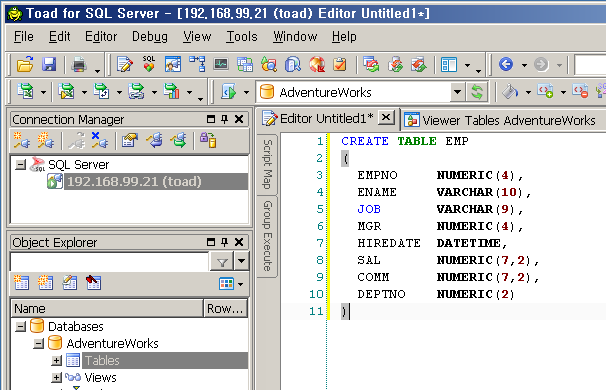The image size is (606, 390).
Task: Close the Connection Manager panel
Action: 239,119
